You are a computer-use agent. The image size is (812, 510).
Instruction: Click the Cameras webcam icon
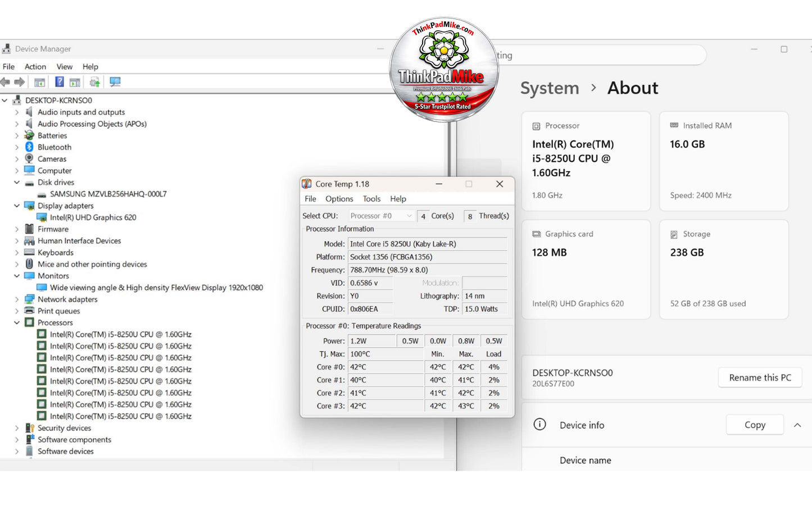coord(29,159)
